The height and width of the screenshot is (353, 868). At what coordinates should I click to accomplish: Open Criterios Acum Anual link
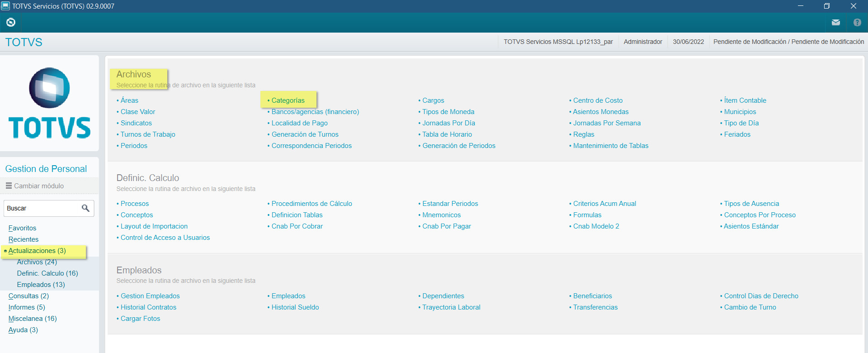coord(604,204)
